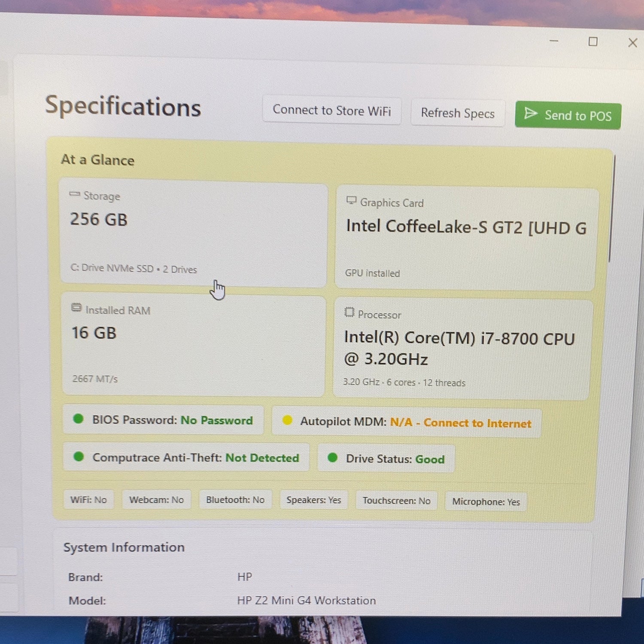Select the Webcam: No chip

click(157, 500)
